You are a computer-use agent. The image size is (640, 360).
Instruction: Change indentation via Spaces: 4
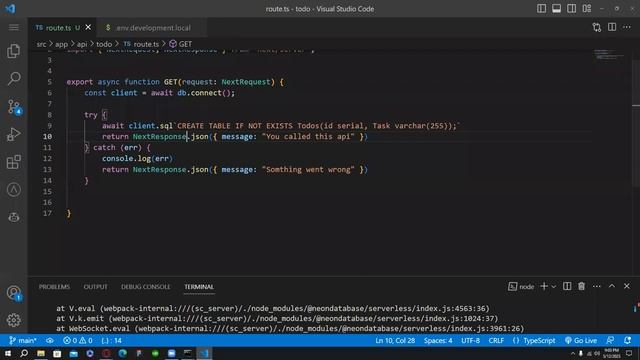pyautogui.click(x=438, y=340)
